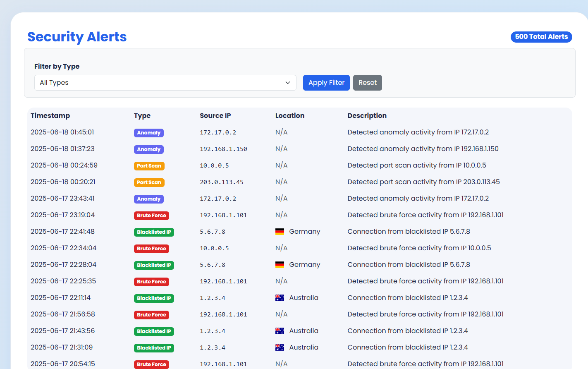Click the Blacklisted IP badge in the 21:43:56 row
Viewport: 588px width, 369px height.
point(154,331)
